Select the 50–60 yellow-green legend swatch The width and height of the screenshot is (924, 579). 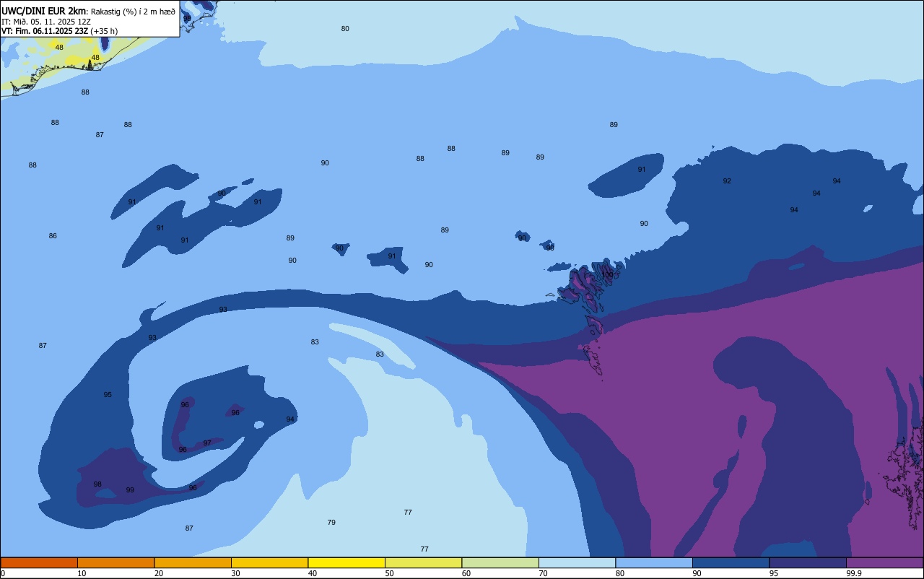click(423, 562)
